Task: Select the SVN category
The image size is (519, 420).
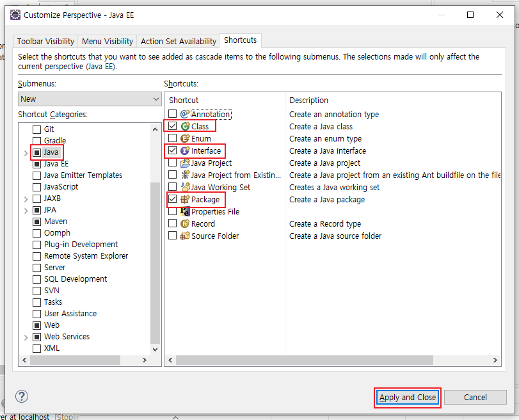Action: click(52, 291)
